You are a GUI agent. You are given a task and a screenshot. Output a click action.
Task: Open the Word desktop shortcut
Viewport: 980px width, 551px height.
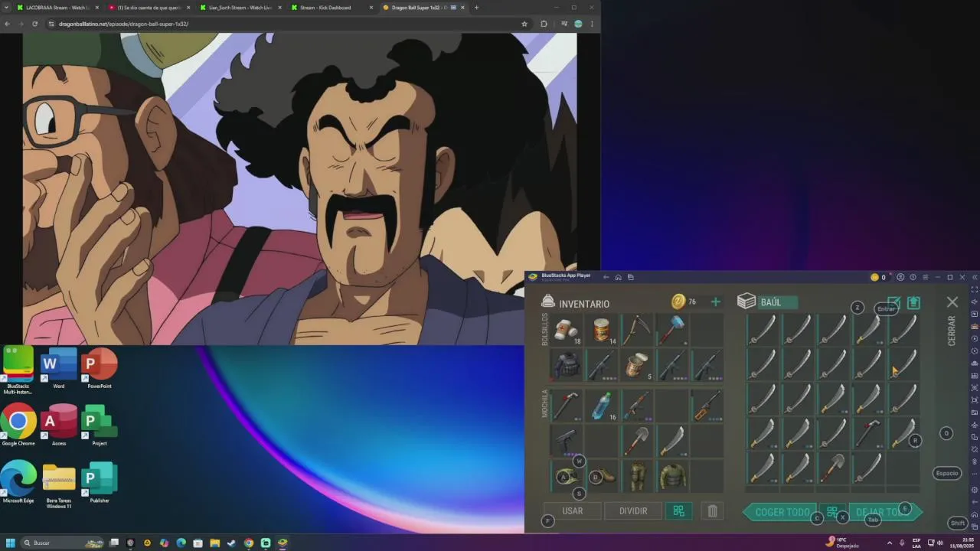coord(59,370)
